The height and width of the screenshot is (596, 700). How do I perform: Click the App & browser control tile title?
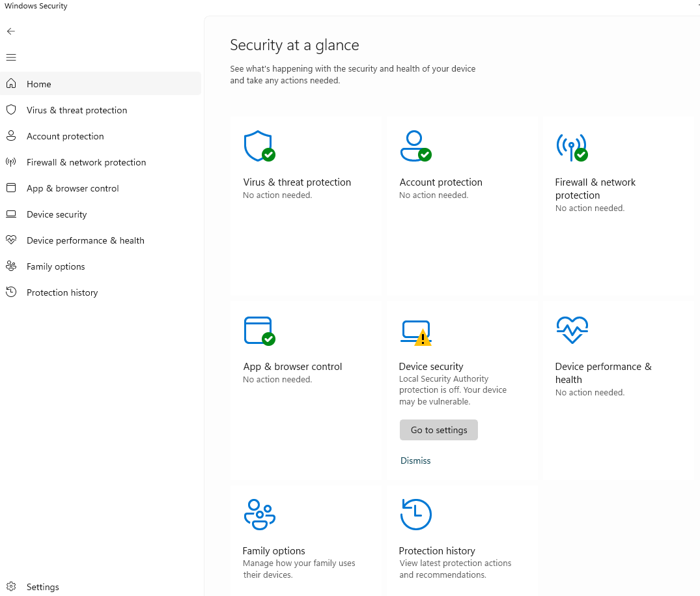pos(292,367)
